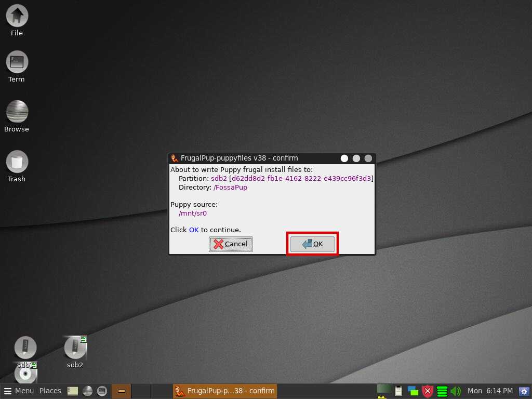Click the clock showing Mon 6:14 PM
This screenshot has width=532, height=399.
490,391
